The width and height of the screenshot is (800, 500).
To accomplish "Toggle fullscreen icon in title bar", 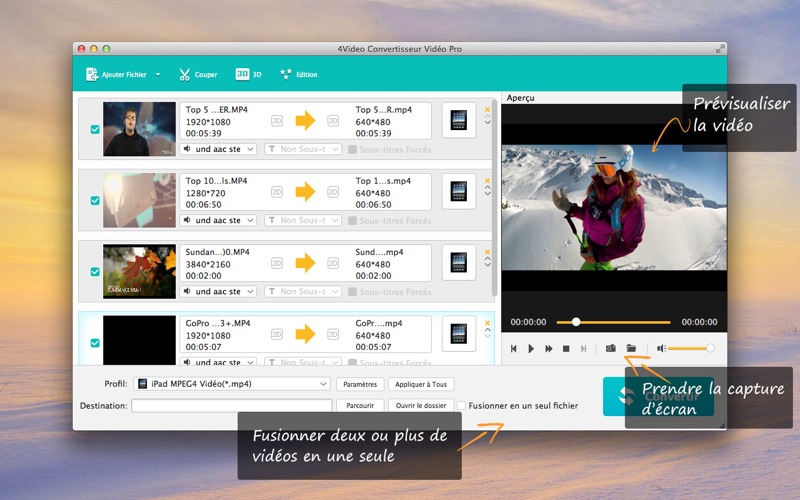I will coord(720,49).
